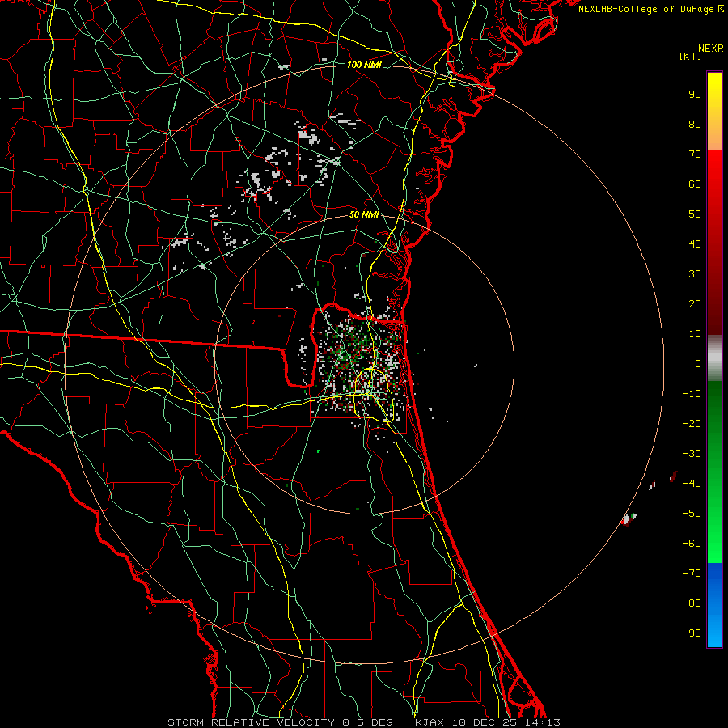Click the -90 value on the velocity scale

pyautogui.click(x=692, y=633)
